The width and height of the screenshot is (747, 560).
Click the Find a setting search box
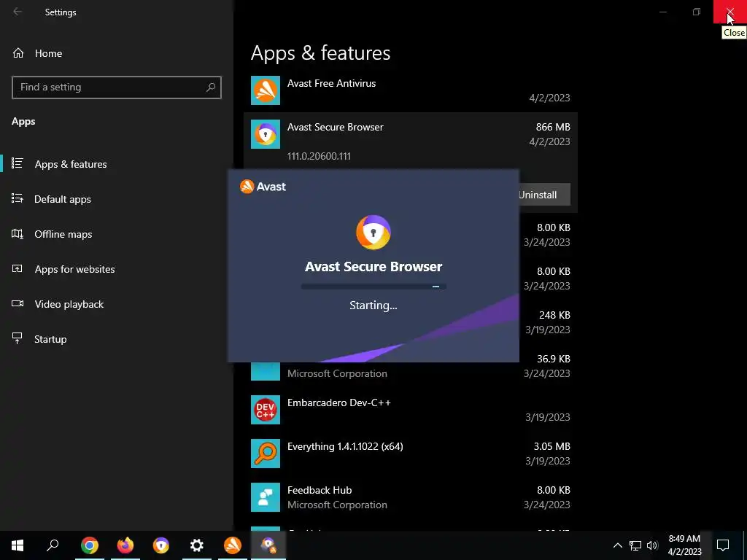pos(116,87)
